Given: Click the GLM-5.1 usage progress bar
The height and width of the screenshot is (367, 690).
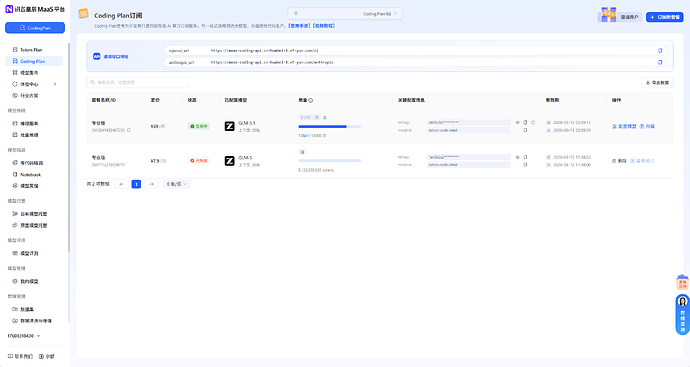Looking at the screenshot, I should click(x=330, y=127).
